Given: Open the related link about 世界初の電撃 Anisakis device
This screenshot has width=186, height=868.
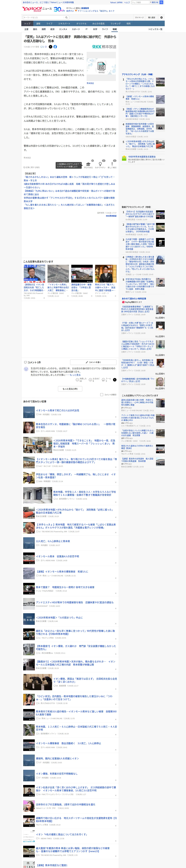Looking at the screenshot, I should coord(69,199).
